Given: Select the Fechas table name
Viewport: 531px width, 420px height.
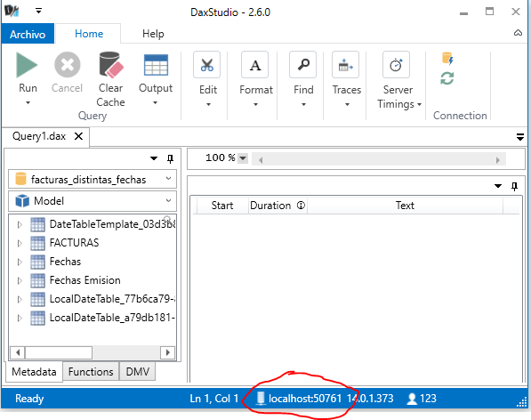Looking at the screenshot, I should click(65, 262).
